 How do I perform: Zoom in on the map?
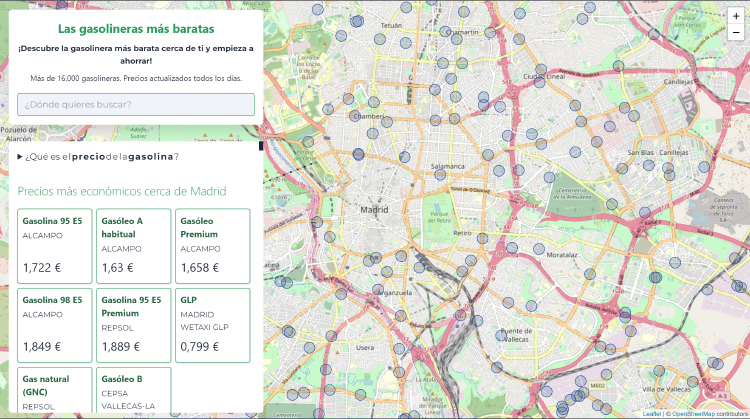(x=736, y=16)
